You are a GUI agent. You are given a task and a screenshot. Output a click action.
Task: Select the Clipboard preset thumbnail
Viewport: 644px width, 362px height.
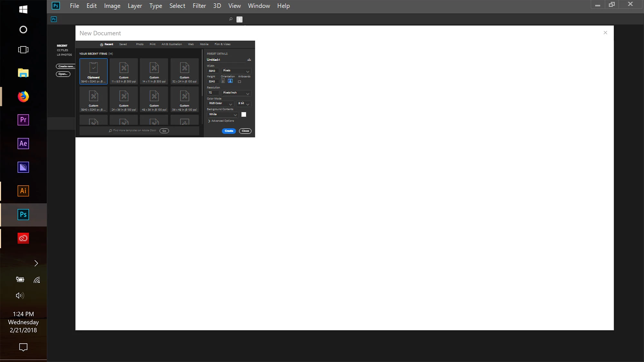tap(93, 71)
